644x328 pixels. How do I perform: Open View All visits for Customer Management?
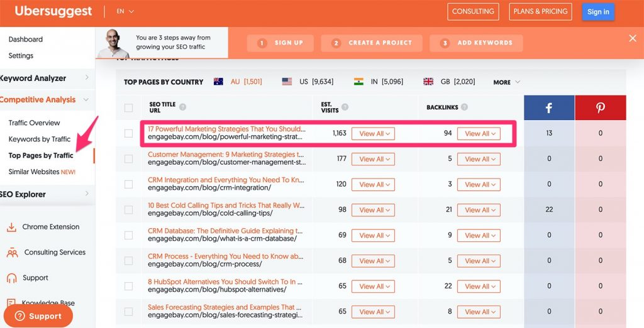(x=373, y=159)
